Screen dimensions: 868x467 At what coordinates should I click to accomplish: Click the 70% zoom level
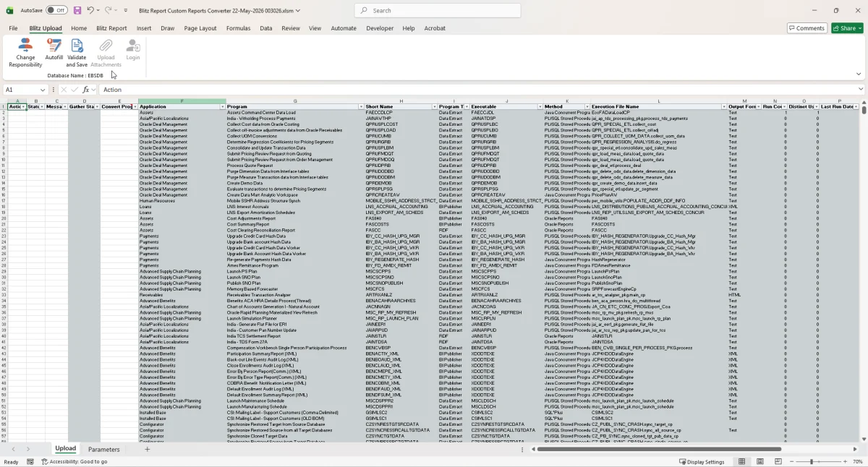[x=858, y=462]
